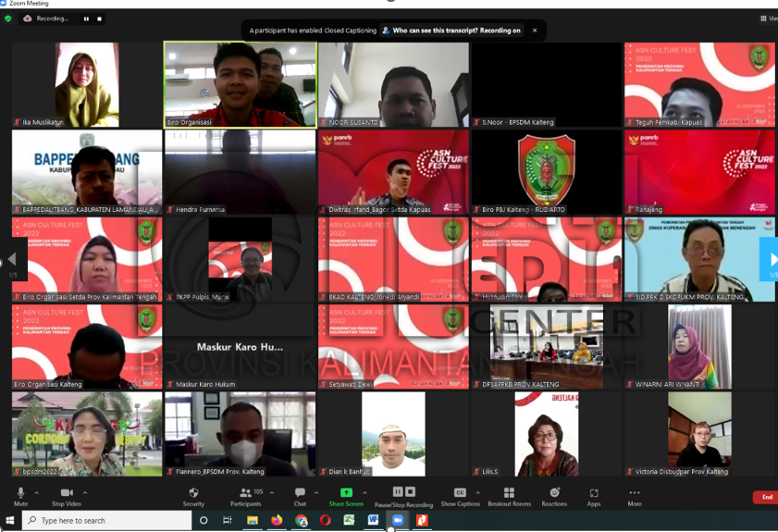Click the 'Type here to search' box
This screenshot has width=778, height=532.
click(x=106, y=520)
